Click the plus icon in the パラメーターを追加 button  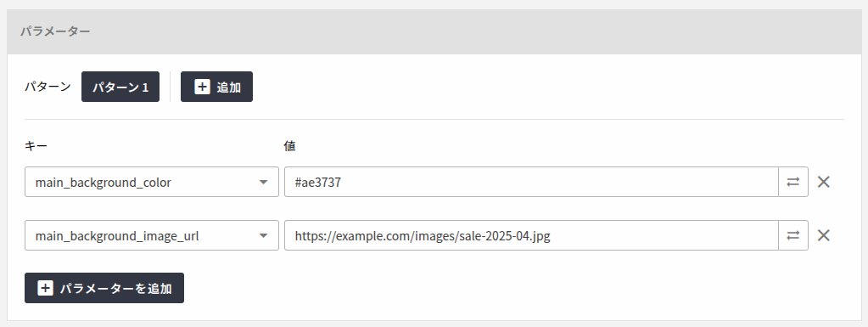(x=45, y=288)
